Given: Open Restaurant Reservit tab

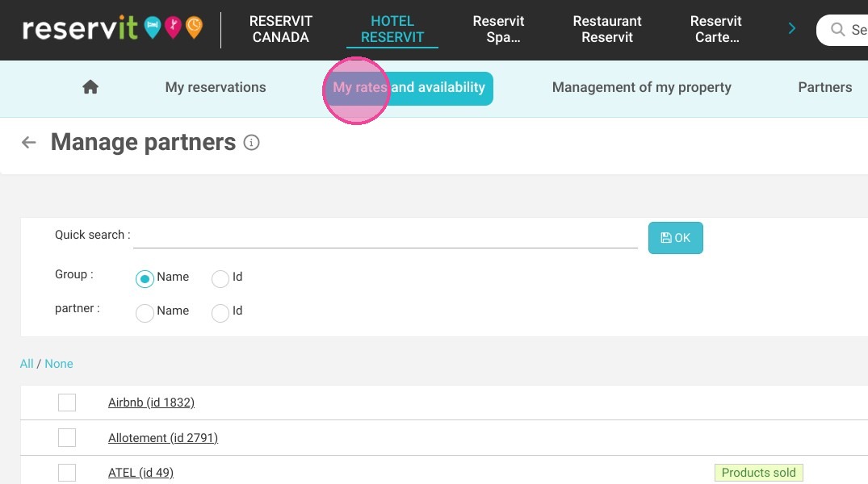Looking at the screenshot, I should (x=606, y=29).
